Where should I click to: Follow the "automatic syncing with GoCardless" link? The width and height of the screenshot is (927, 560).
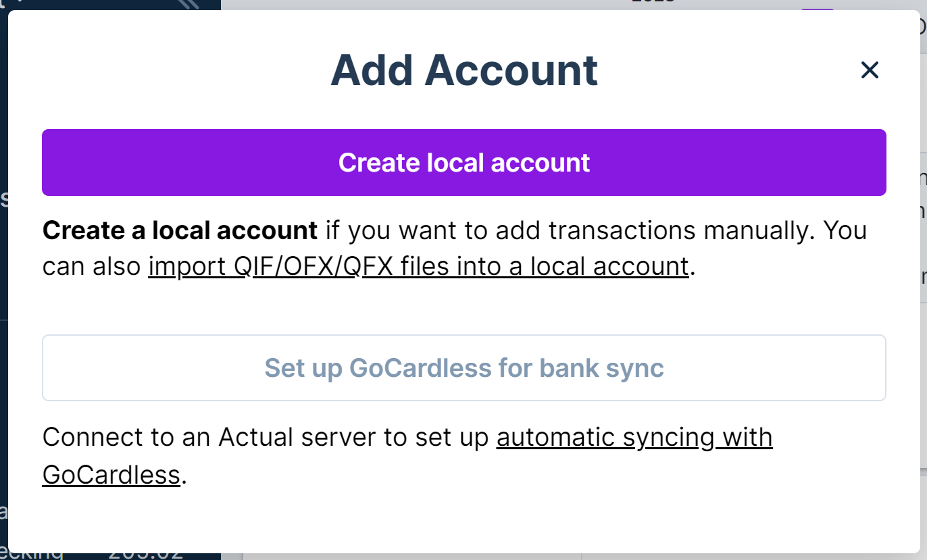coord(634,438)
